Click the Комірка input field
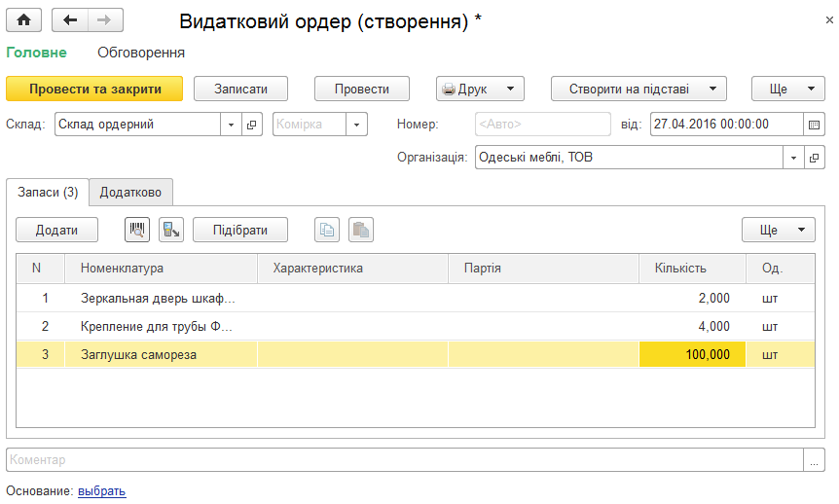This screenshot has height=504, width=839. click(x=310, y=125)
